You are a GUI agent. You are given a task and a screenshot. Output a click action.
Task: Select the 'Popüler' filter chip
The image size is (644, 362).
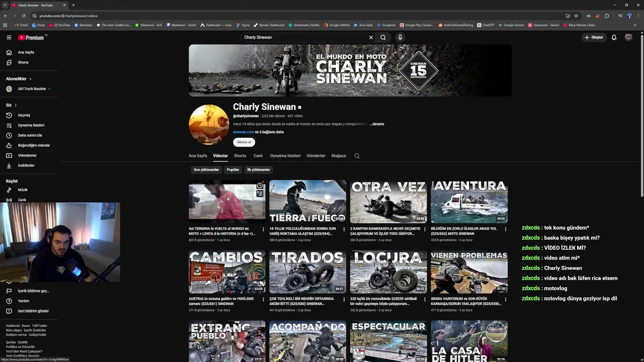click(x=233, y=170)
